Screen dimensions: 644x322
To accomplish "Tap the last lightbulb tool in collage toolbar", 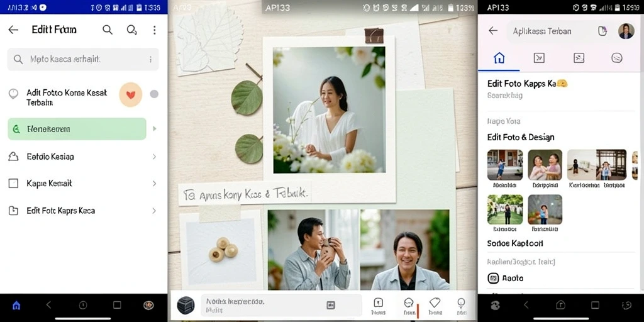I will point(461,306).
